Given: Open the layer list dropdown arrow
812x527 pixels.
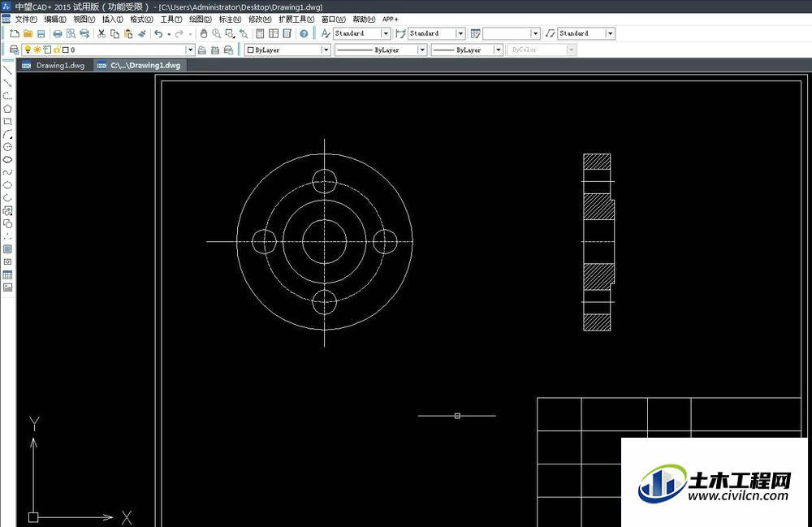Looking at the screenshot, I should pyautogui.click(x=190, y=50).
